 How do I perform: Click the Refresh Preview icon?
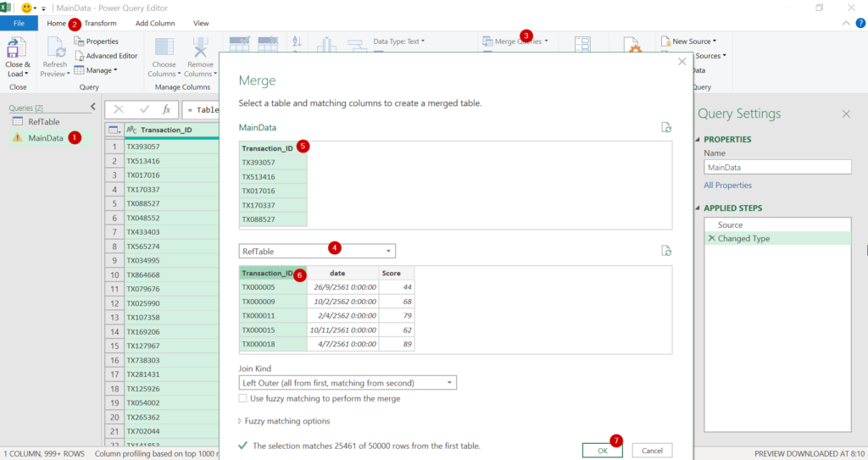tap(56, 47)
